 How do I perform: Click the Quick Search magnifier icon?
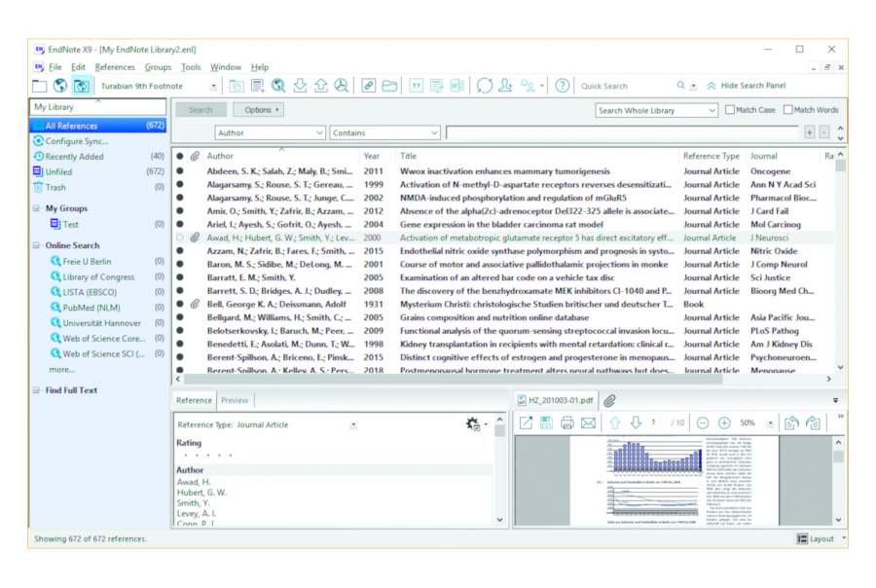pos(680,86)
